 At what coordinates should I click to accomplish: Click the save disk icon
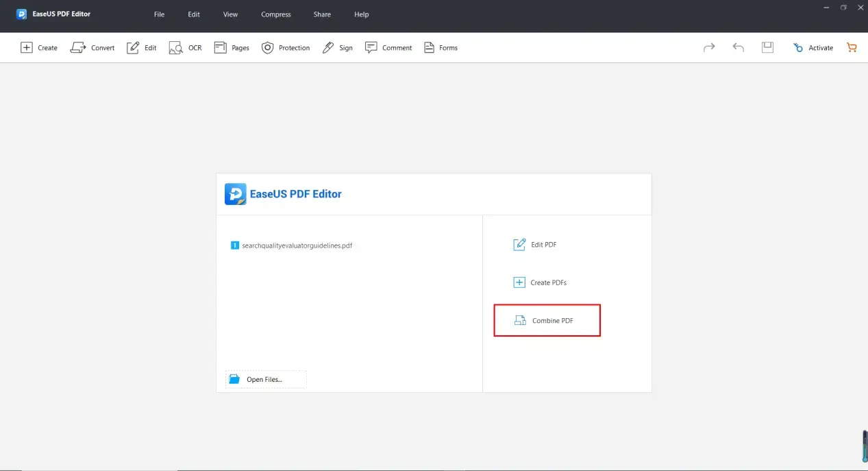point(767,47)
